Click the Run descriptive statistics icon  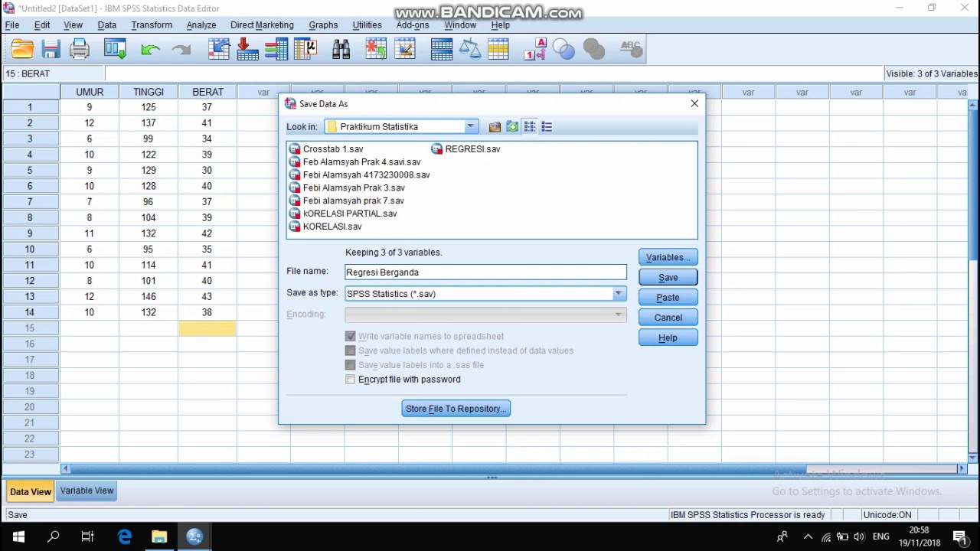coord(305,50)
